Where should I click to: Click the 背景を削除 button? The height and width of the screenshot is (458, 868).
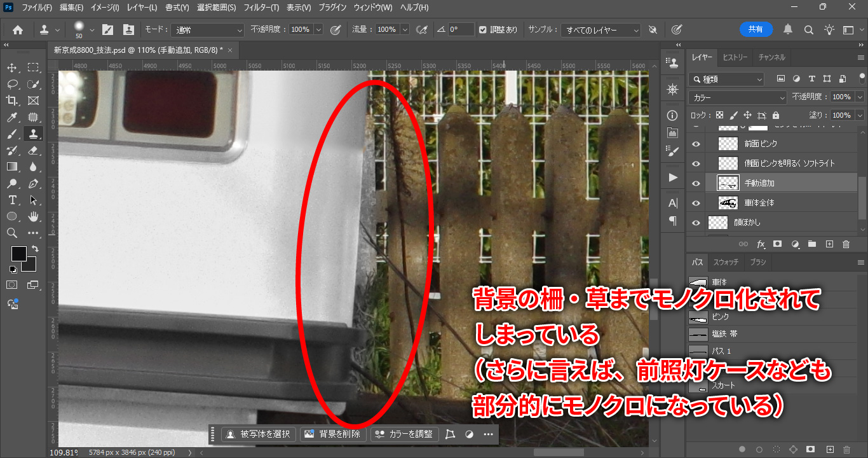[334, 434]
